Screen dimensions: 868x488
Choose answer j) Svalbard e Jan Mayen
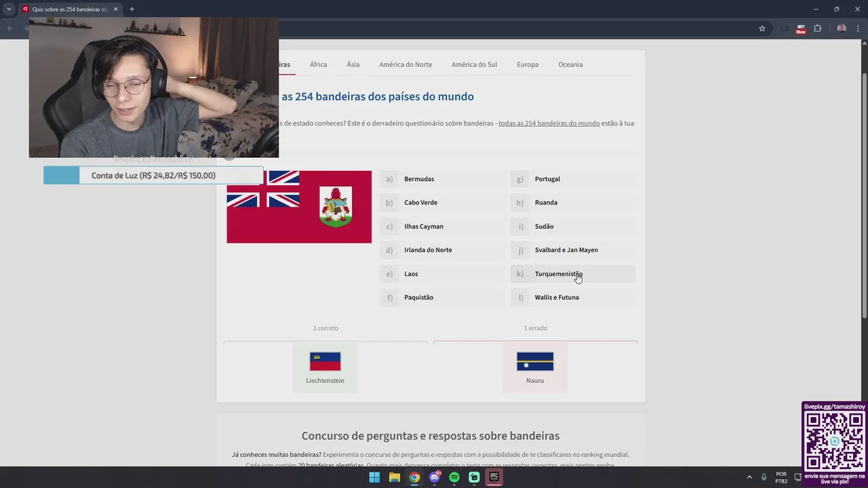tap(573, 250)
